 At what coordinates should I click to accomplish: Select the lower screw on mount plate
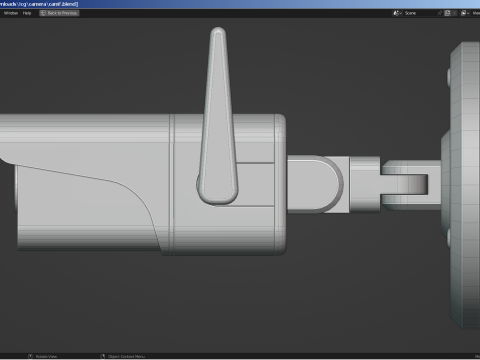point(449,237)
